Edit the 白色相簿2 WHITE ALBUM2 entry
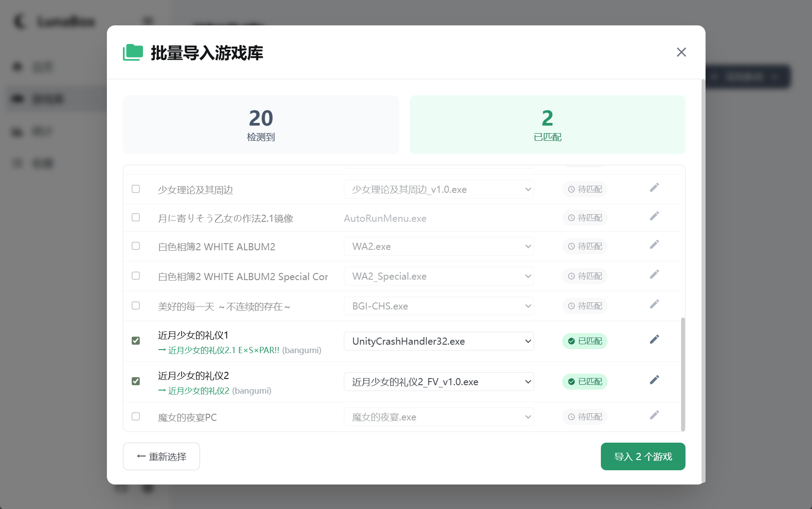This screenshot has height=509, width=812. click(654, 245)
